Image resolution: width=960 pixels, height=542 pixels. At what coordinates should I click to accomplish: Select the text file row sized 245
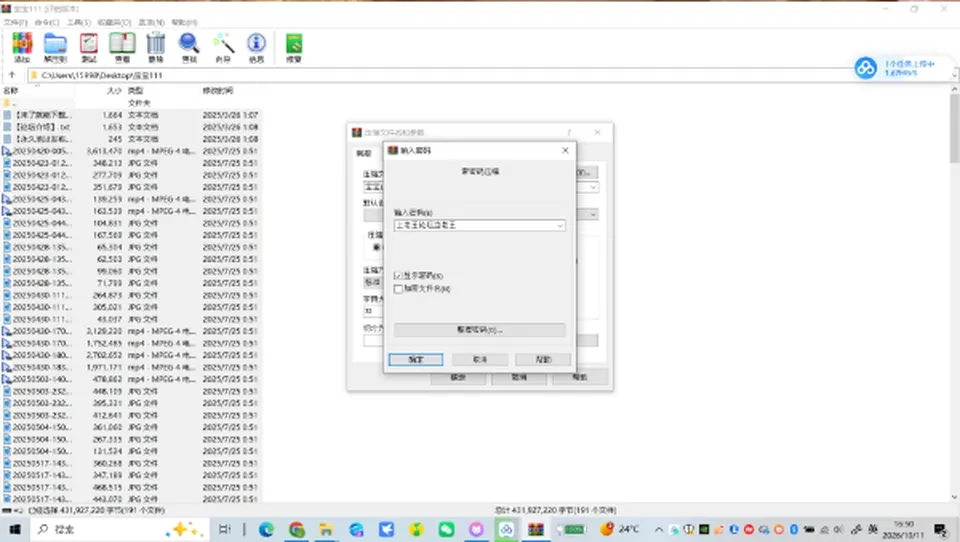130,139
